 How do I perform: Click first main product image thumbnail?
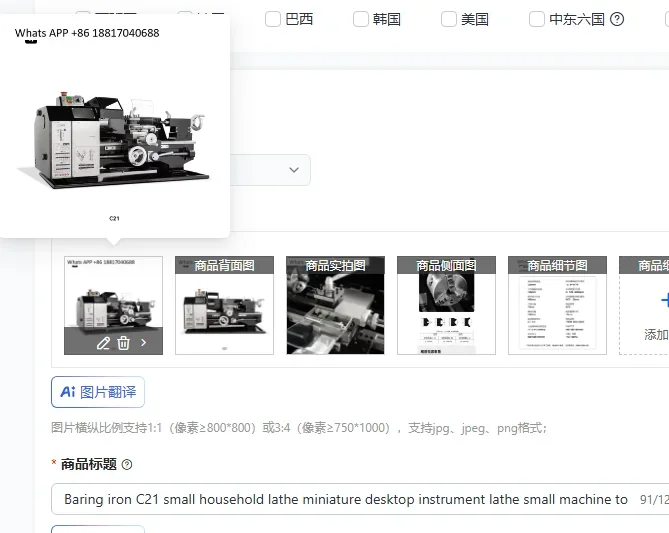(x=113, y=305)
